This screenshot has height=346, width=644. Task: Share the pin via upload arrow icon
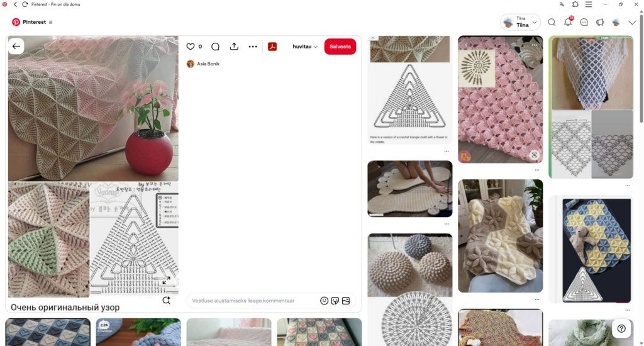click(234, 47)
